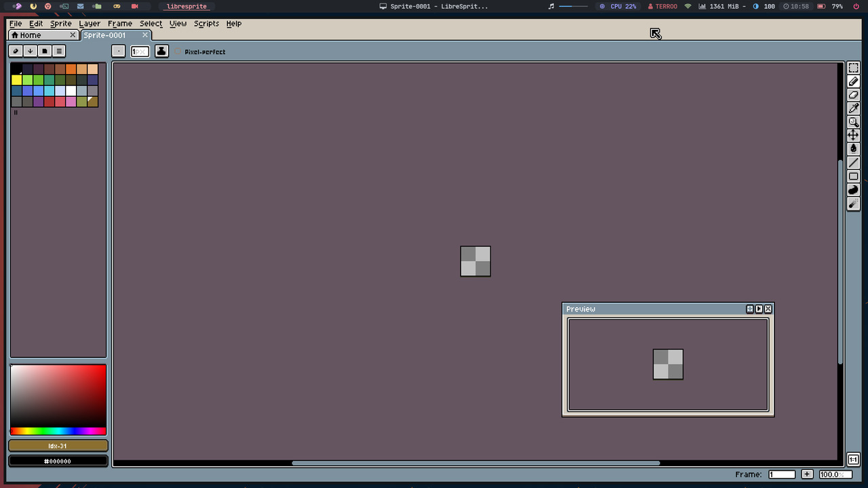Viewport: 868px width, 488px height.
Task: Click the libresprite workspace label in top bar
Action: [x=186, y=6]
